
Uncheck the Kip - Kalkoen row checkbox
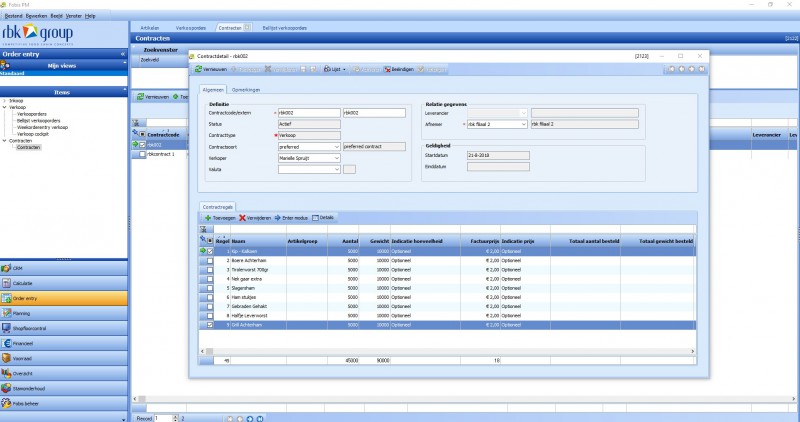210,251
